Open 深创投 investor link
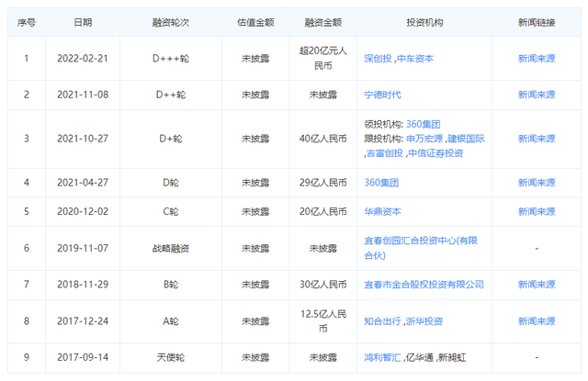This screenshot has width=588, height=381. click(x=379, y=58)
